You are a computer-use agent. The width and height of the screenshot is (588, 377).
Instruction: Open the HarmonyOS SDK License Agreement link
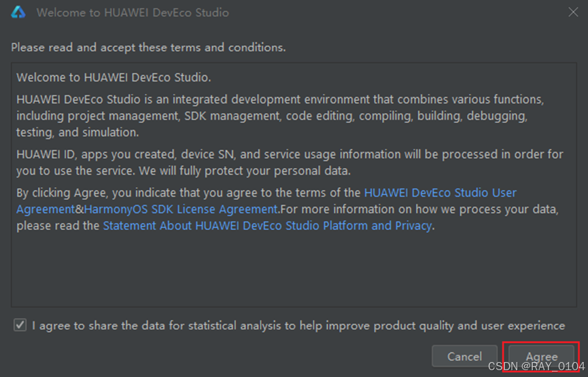coord(181,209)
